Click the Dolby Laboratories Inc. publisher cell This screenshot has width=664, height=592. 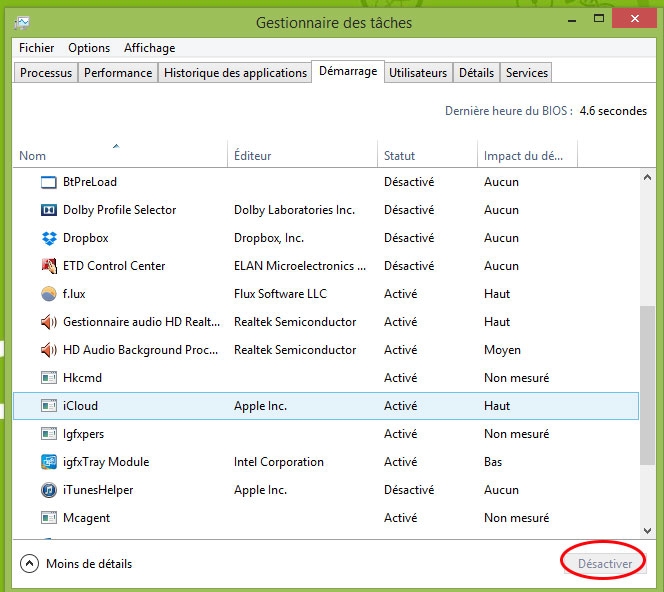[294, 210]
